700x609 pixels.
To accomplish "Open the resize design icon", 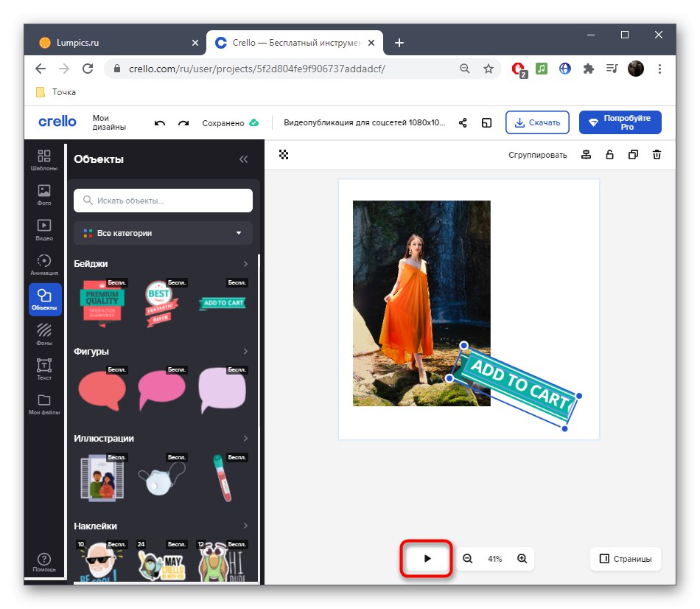I will [486, 123].
